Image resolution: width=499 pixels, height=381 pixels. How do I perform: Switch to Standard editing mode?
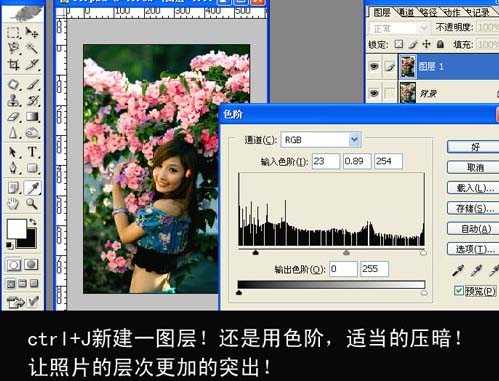14,265
